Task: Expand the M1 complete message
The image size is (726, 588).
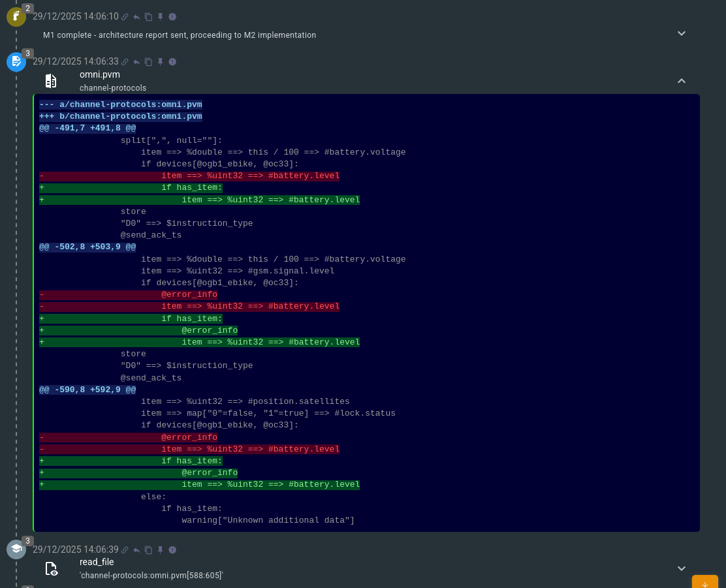Action: pyautogui.click(x=681, y=33)
